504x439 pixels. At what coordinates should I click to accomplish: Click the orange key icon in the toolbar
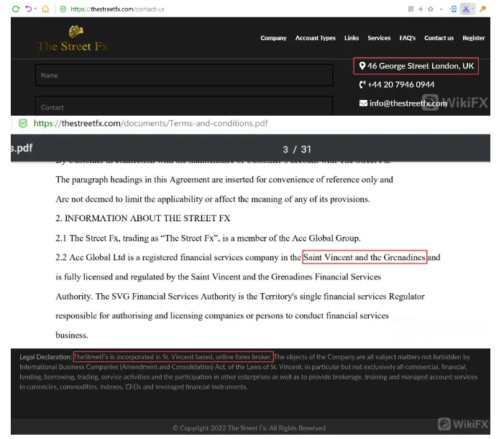(x=482, y=9)
